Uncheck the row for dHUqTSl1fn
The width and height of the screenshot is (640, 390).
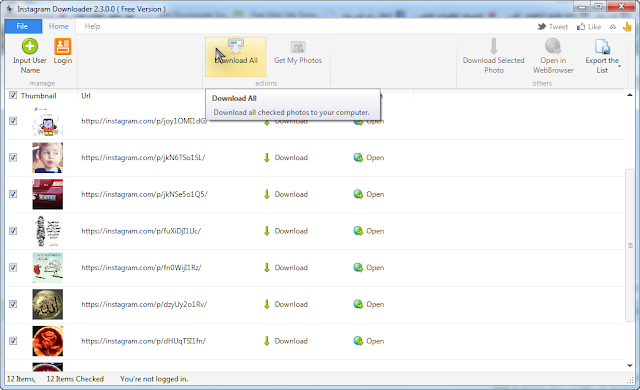tap(13, 341)
